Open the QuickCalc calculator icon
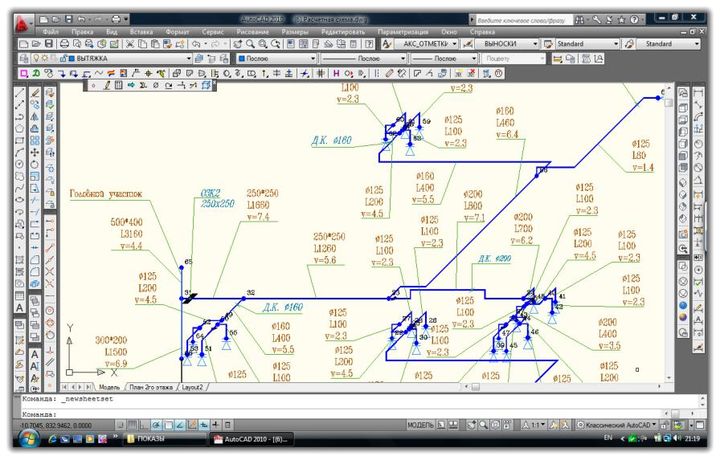The width and height of the screenshot is (720, 460). click(353, 44)
